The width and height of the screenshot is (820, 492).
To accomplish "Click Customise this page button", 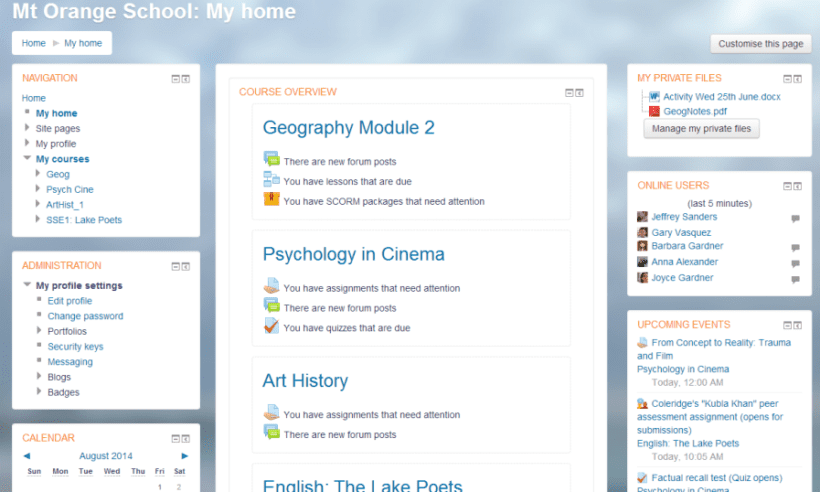I will click(760, 44).
